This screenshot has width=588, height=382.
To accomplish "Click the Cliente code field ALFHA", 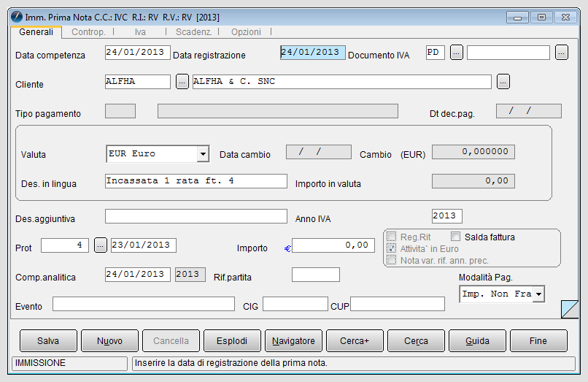I will [x=138, y=82].
